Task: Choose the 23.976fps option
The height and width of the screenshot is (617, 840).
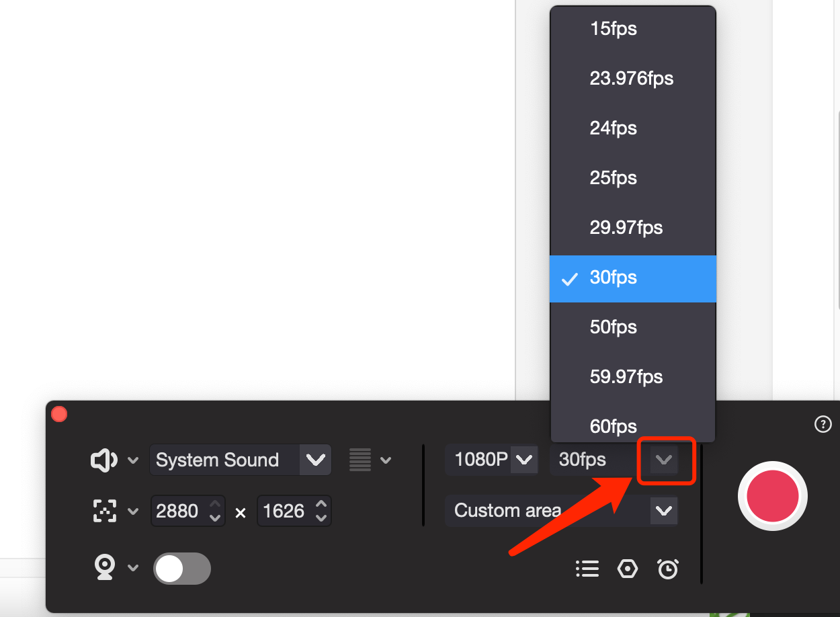Action: (x=632, y=79)
